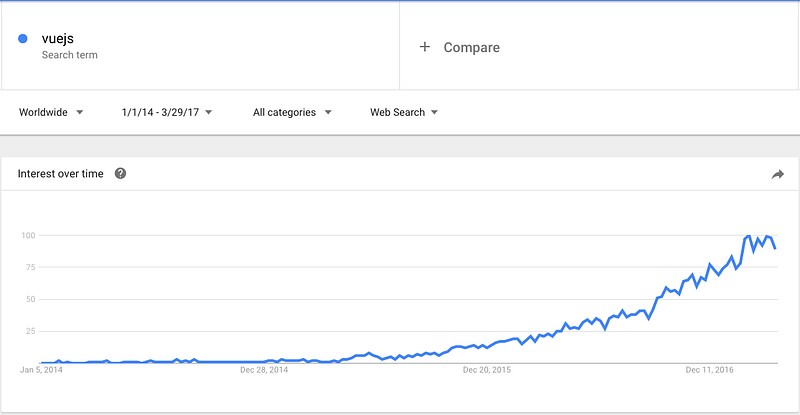The image size is (800, 415).
Task: Open the Worldwide region dropdown
Action: coord(51,112)
